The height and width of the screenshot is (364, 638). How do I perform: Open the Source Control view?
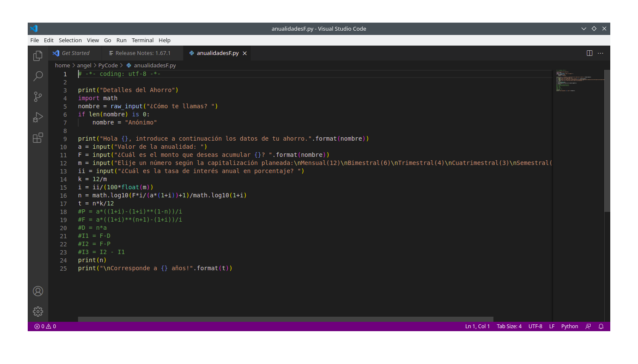click(38, 97)
